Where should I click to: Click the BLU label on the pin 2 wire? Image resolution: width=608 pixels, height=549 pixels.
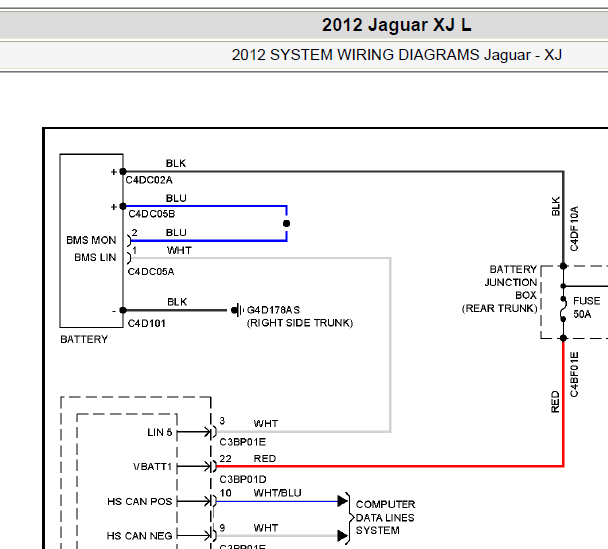(176, 232)
